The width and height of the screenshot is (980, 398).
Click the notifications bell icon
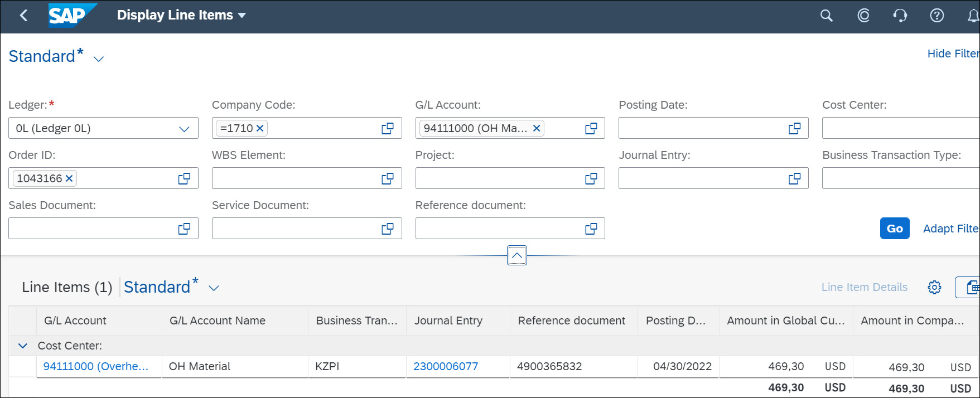(972, 16)
